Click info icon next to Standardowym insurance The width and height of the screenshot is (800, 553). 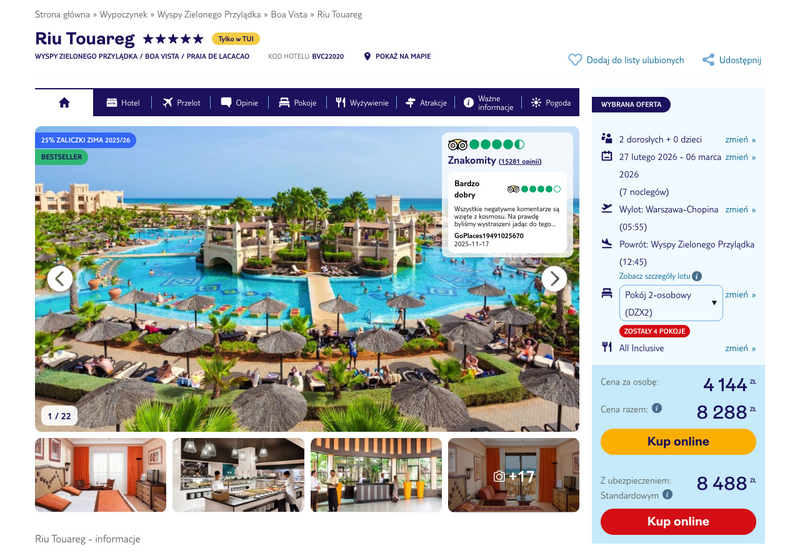(x=667, y=494)
